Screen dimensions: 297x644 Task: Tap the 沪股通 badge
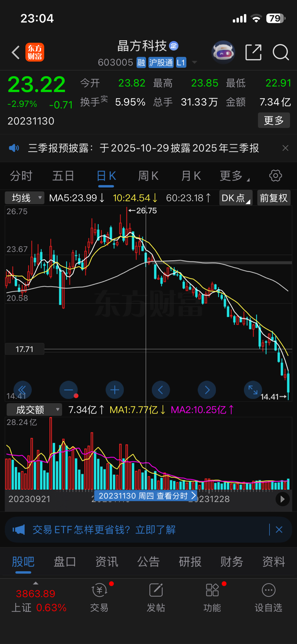161,62
